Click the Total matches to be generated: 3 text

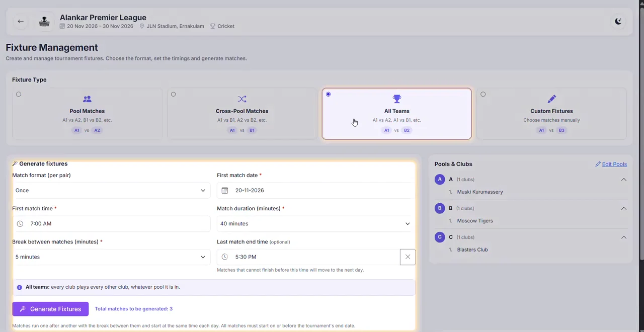pyautogui.click(x=133, y=309)
